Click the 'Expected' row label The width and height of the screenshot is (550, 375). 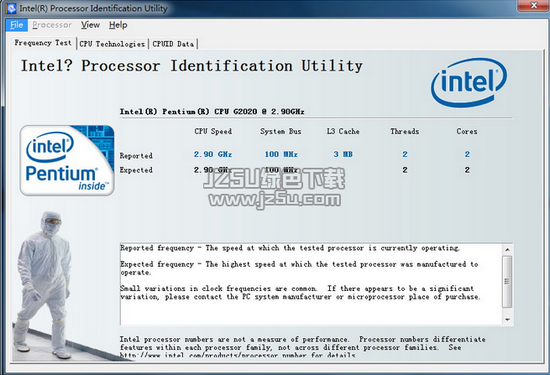136,170
